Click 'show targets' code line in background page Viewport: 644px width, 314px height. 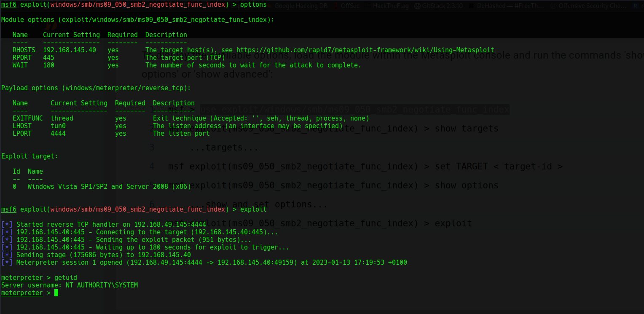coord(333,129)
